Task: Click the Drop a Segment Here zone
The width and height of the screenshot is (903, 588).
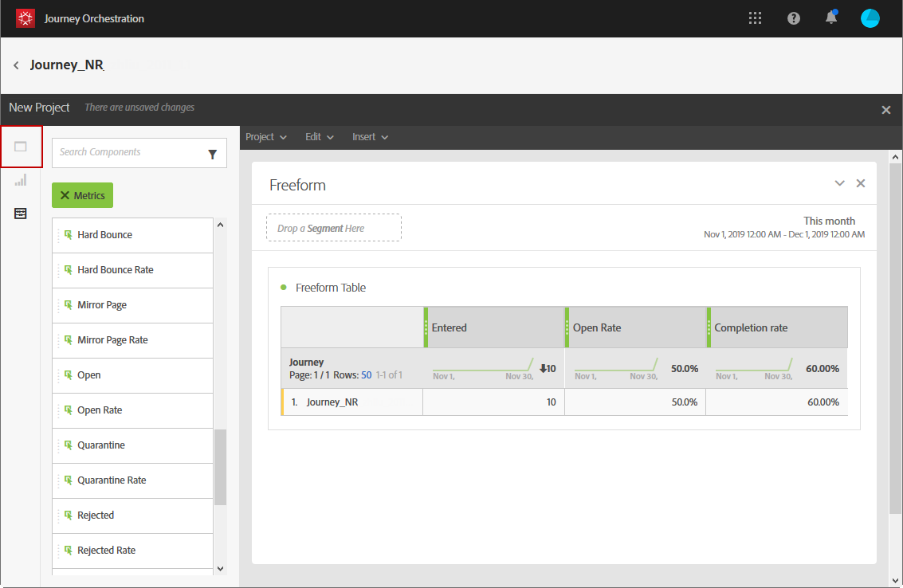Action: pos(334,228)
